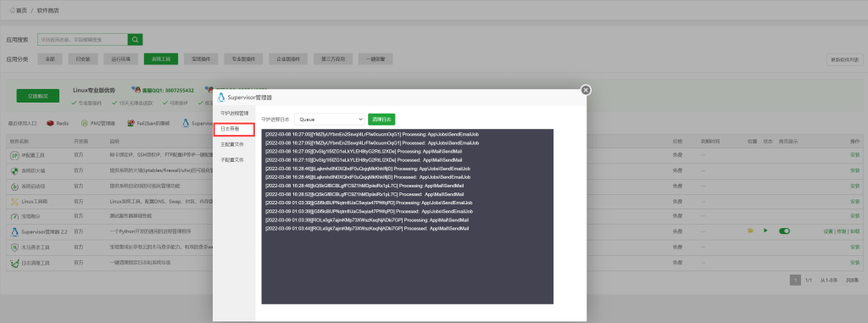Image resolution: width=868 pixels, height=323 pixels.
Task: Toggle Supervisor homepage display switch
Action: 784,231
